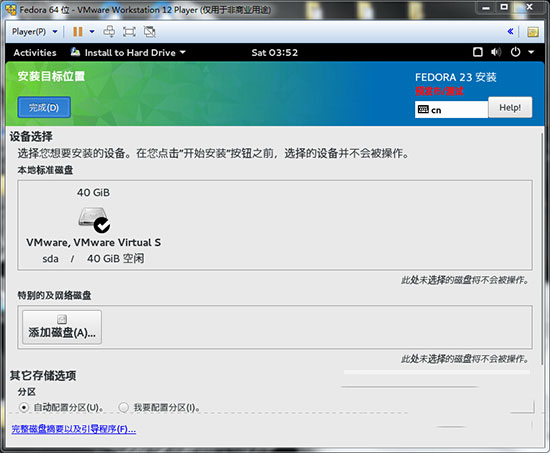
Task: Click the '设备选择' section heading
Action: point(31,136)
